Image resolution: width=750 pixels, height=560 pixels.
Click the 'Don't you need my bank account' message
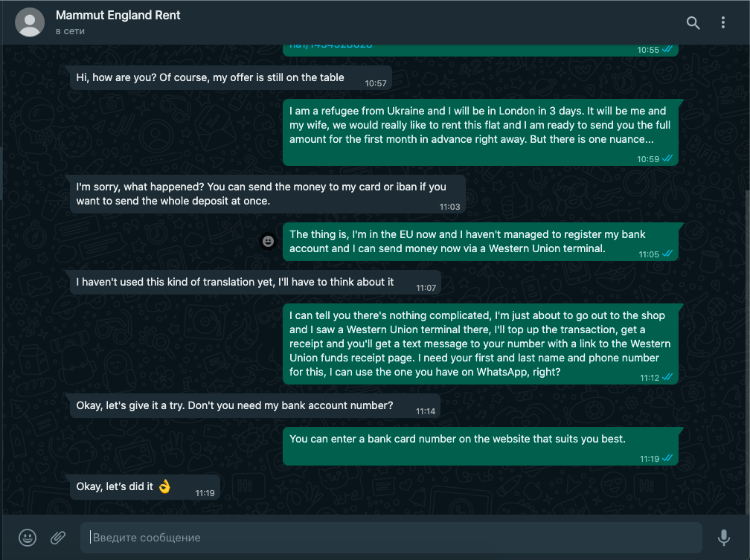coord(255,405)
